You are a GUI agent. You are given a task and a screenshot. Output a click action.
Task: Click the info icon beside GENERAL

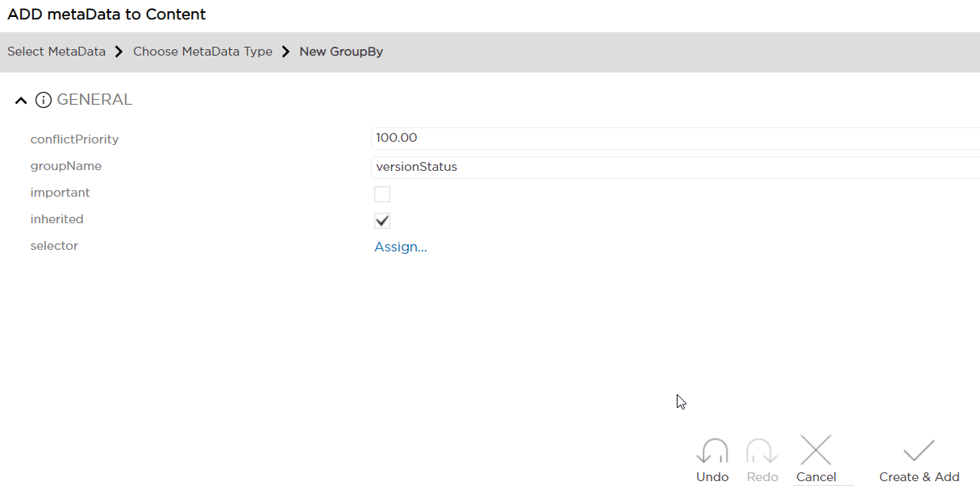(x=44, y=100)
